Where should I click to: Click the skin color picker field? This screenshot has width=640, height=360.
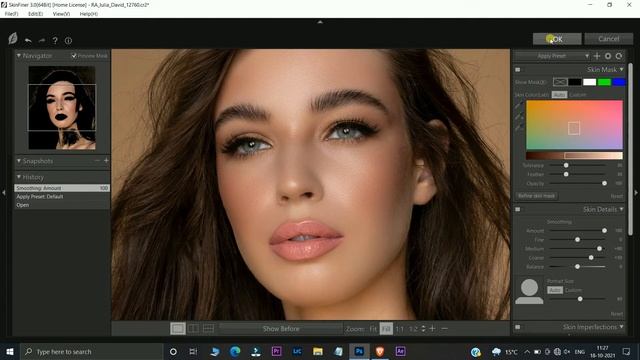(574, 125)
